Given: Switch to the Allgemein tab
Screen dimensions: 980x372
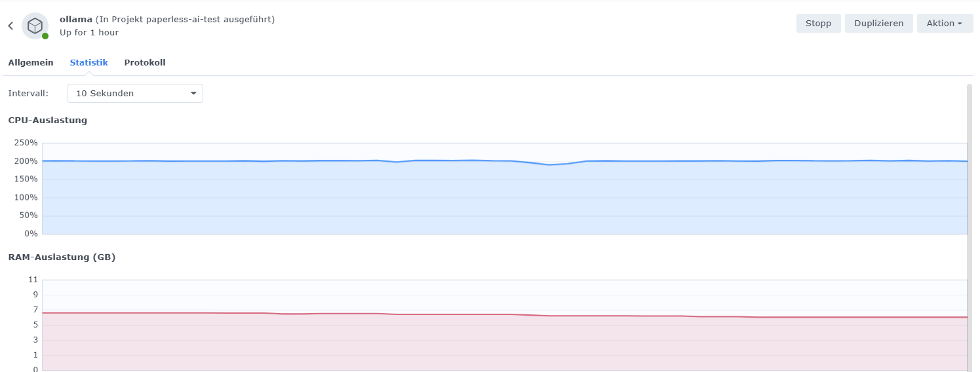Looking at the screenshot, I should 31,63.
